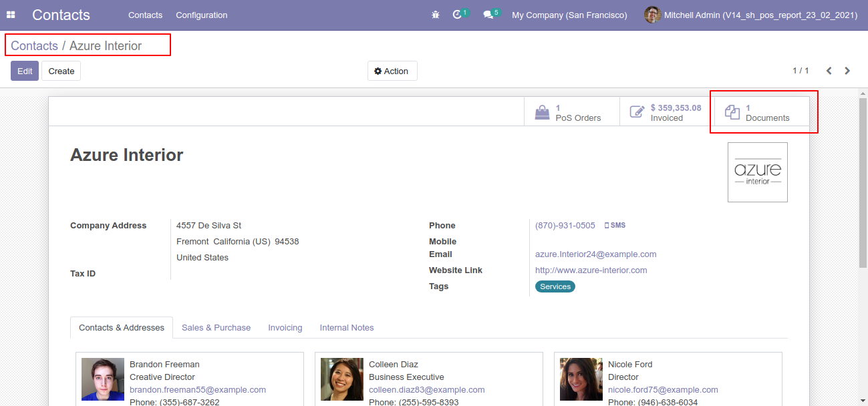
Task: Click the Edit button
Action: click(25, 71)
